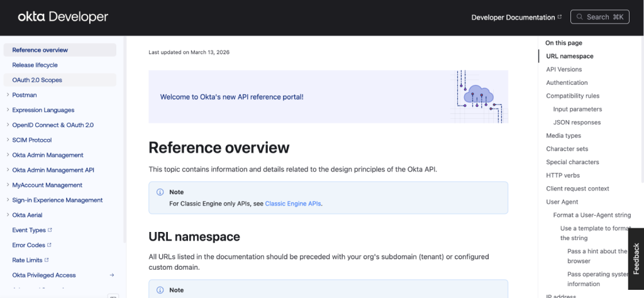
Task: Open the Developer Documentation header link
Action: coord(516,17)
